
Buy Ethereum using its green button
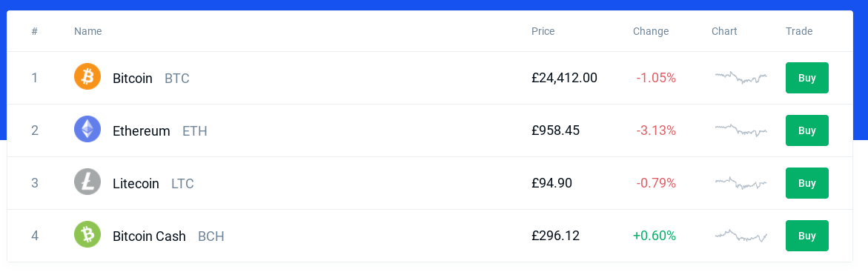(806, 130)
